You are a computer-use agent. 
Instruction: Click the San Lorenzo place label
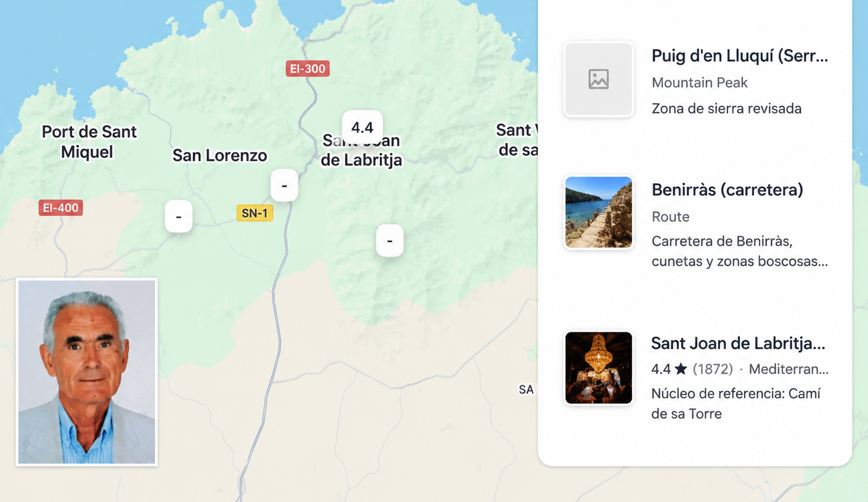[x=220, y=155]
